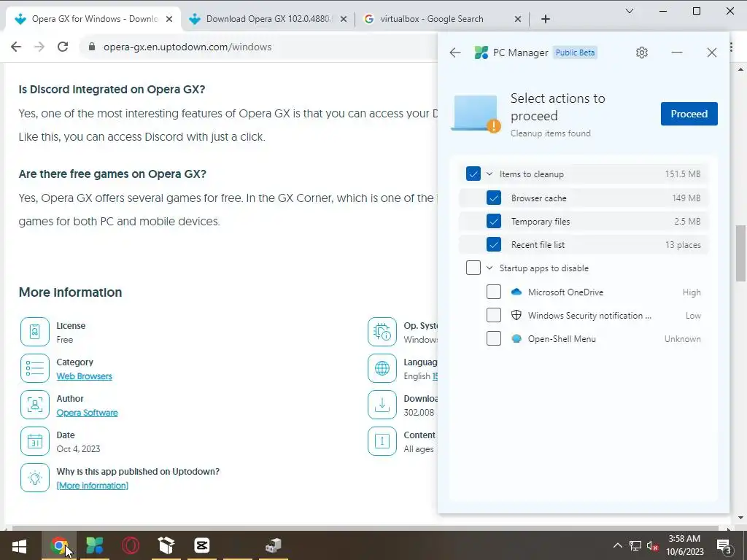Click the taskbar clock 3:58 AM
Viewport: 747px width, 560px height.
[684, 539]
